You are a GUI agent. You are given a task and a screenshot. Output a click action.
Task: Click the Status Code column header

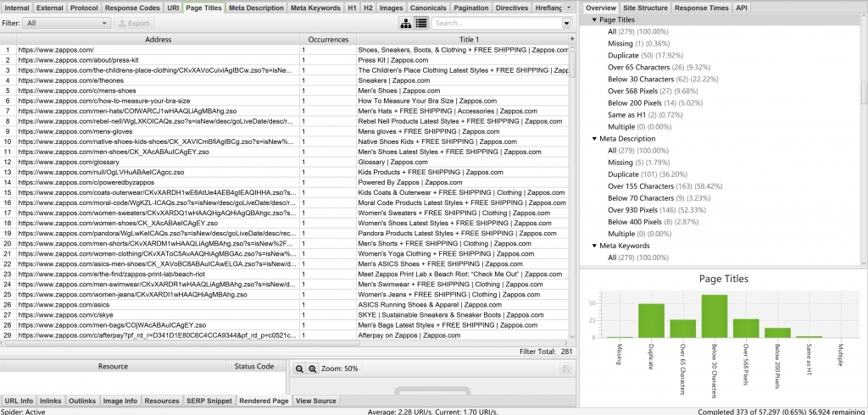click(x=254, y=367)
